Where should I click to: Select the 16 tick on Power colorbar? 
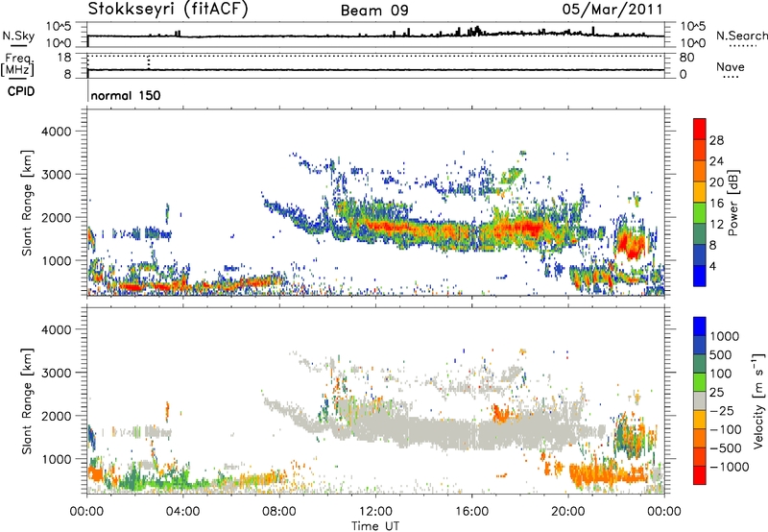(716, 204)
